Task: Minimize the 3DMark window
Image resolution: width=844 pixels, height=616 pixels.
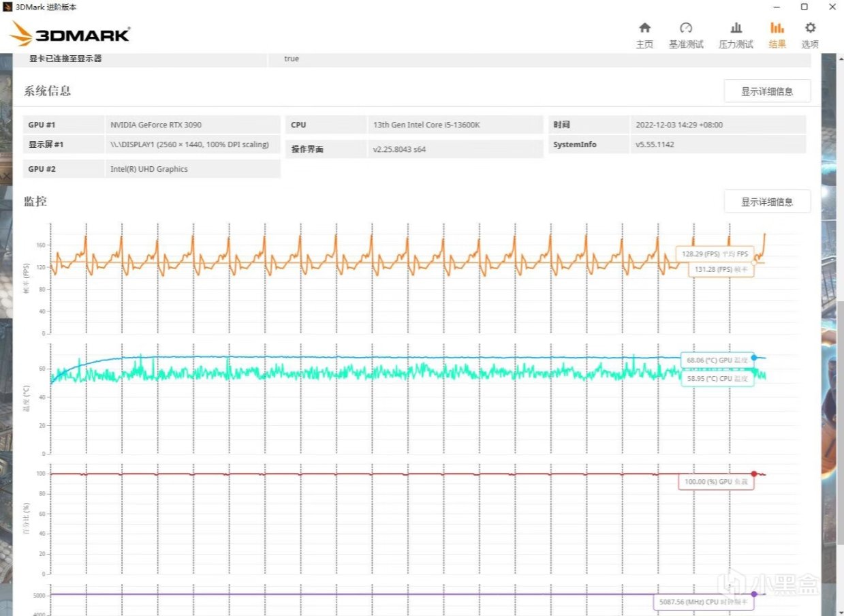Action: click(x=776, y=7)
